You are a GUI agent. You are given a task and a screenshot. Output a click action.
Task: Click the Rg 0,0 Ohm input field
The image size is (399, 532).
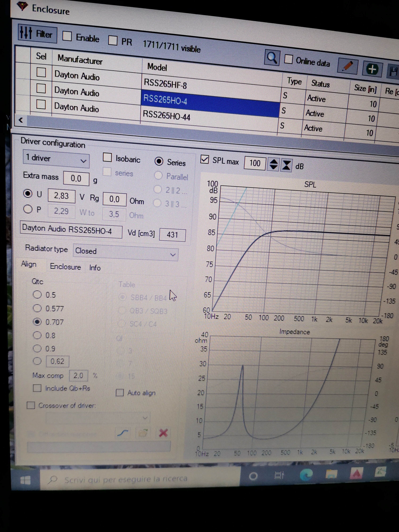(115, 199)
